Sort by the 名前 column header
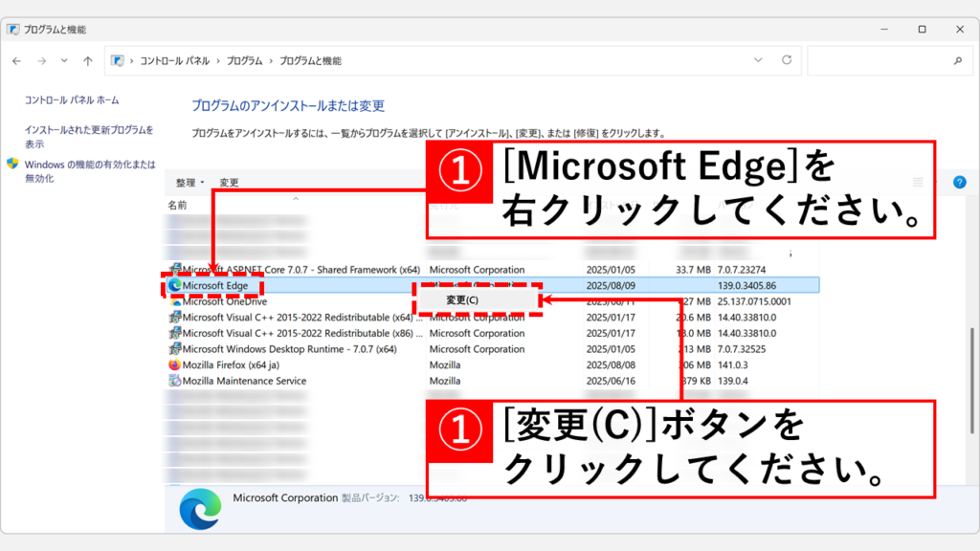Screen dimensions: 980x551 point(177,205)
